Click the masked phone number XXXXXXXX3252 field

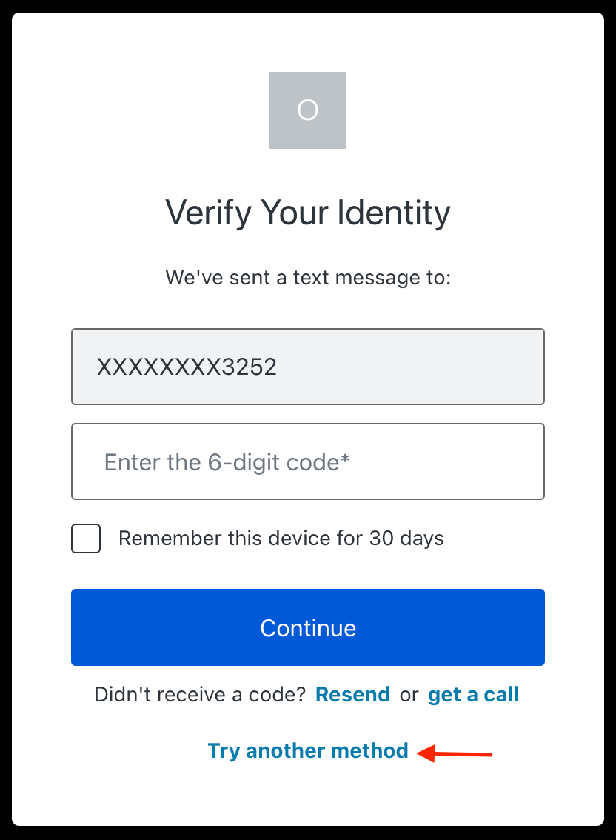[308, 367]
